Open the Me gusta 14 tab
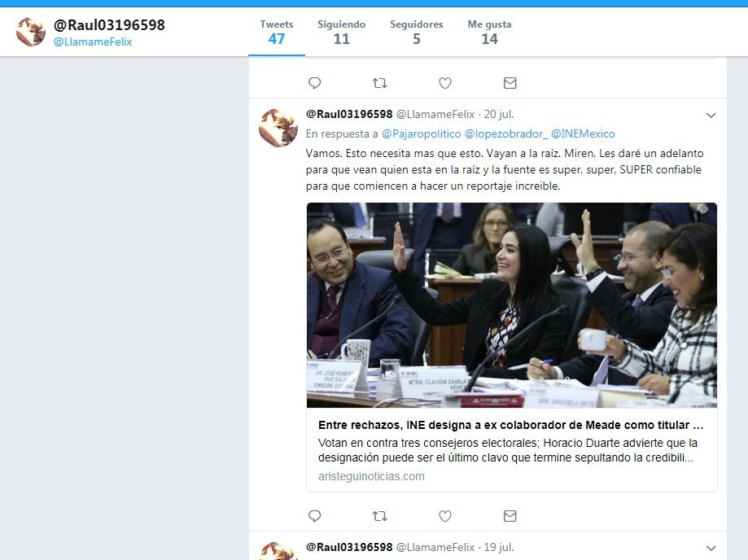The height and width of the screenshot is (560, 748). (x=489, y=32)
